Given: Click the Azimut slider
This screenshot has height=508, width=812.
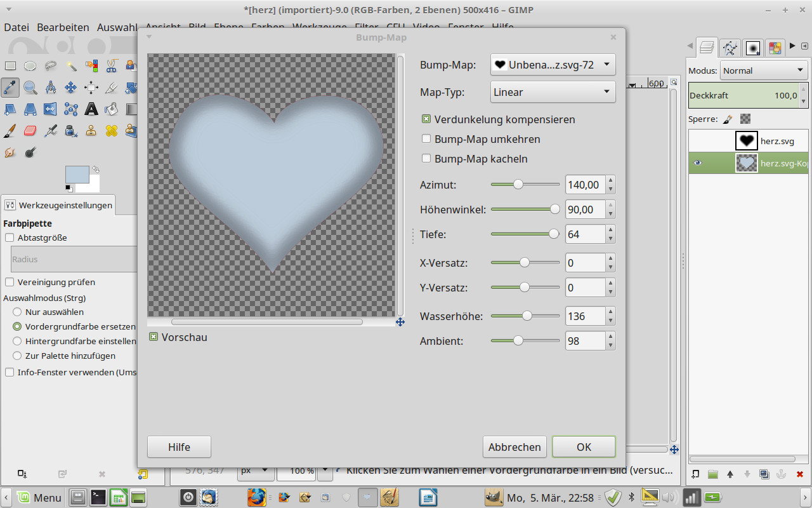Looking at the screenshot, I should click(525, 185).
